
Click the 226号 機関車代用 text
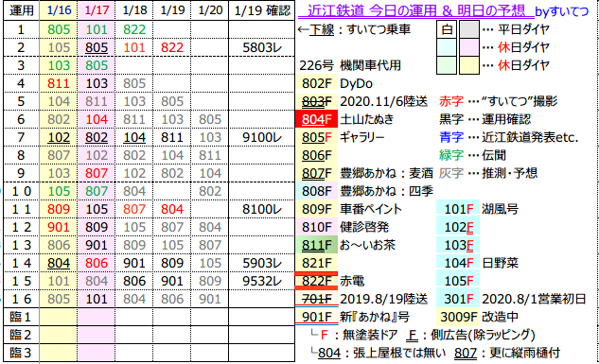tap(350, 65)
